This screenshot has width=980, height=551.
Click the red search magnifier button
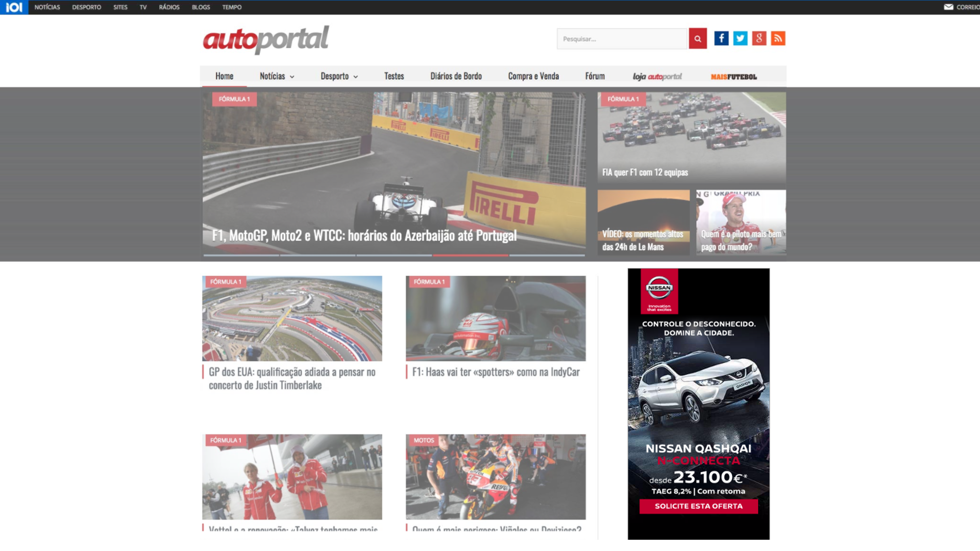tap(697, 39)
